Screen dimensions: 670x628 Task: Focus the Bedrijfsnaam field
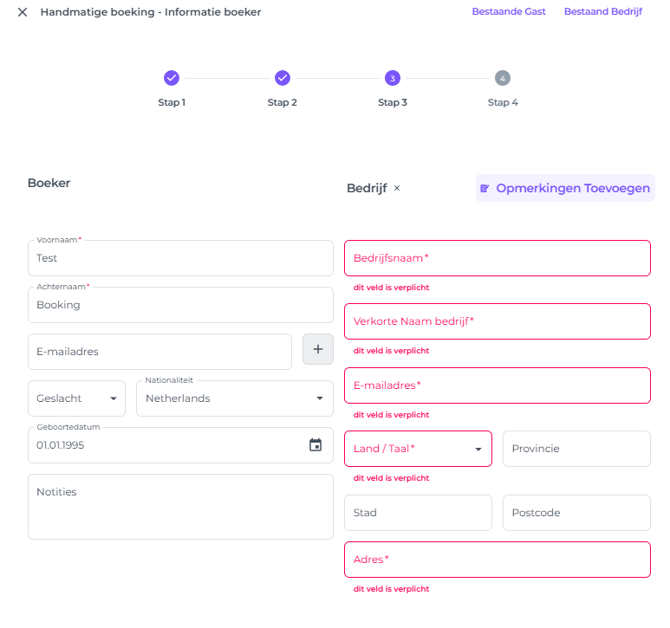pos(497,258)
